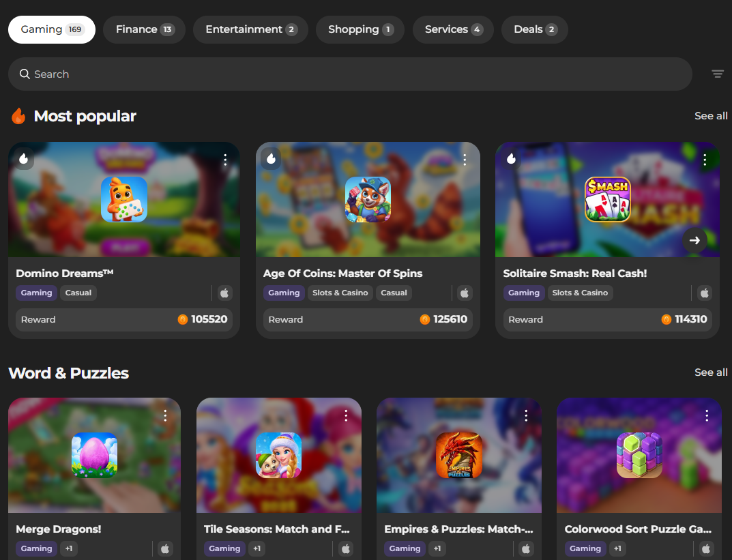Open the Empires & Puzzles dragon icon
Screen dimensions: 732x560
coord(459,455)
